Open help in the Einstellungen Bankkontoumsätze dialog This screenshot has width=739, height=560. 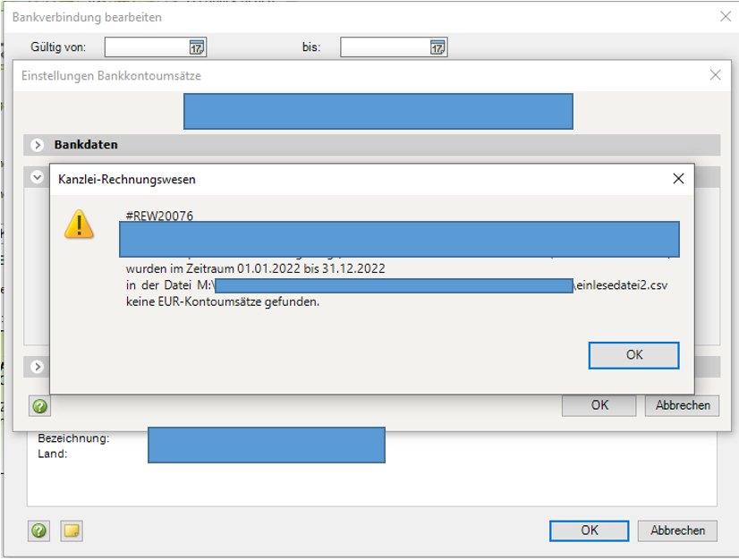coord(39,406)
